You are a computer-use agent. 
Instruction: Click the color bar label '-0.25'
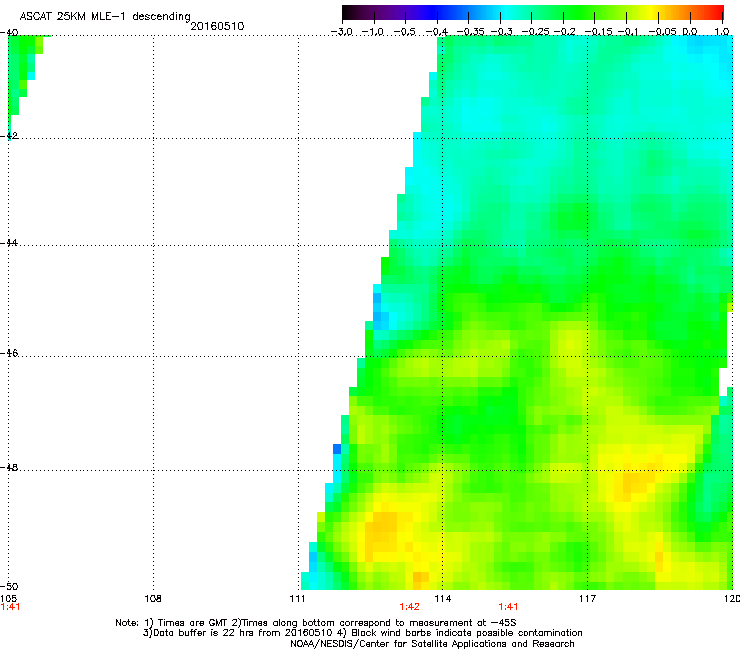pyautogui.click(x=536, y=32)
